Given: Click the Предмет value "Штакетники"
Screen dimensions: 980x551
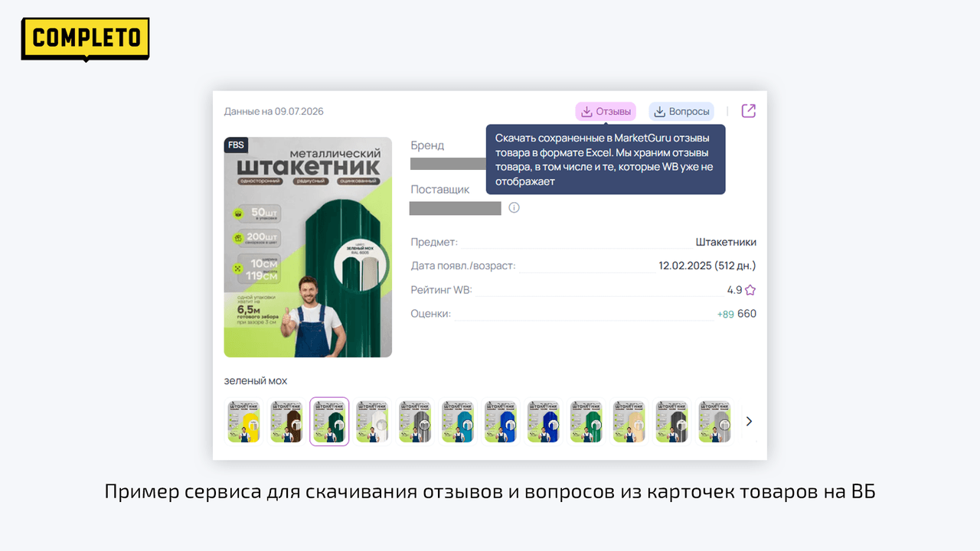Looking at the screenshot, I should (726, 242).
